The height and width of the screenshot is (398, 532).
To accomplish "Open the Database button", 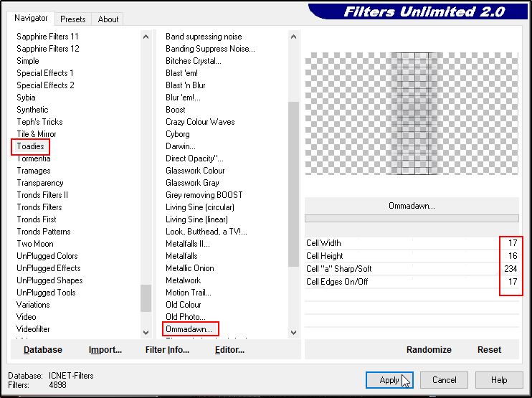I will coord(43,350).
